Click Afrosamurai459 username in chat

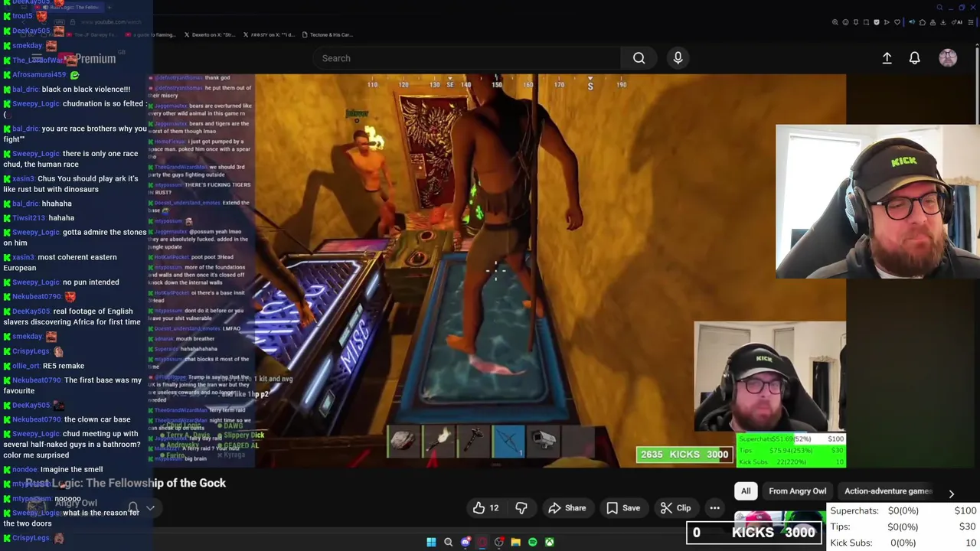click(x=39, y=75)
